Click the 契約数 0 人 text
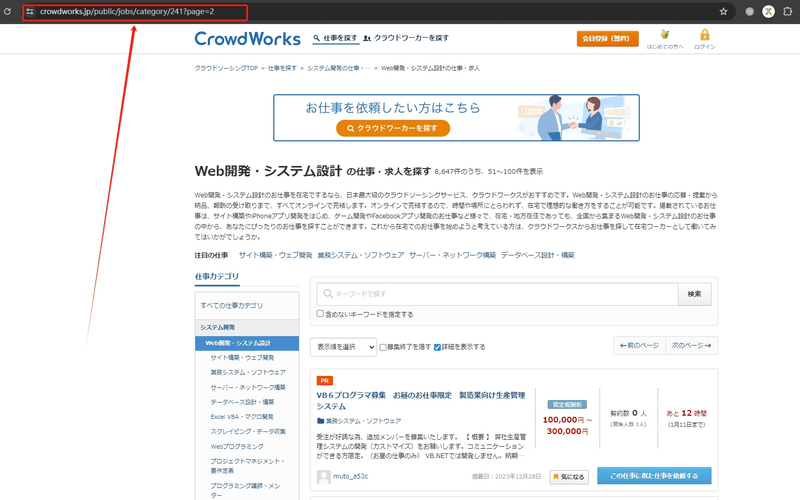This screenshot has width=800, height=500. [x=629, y=413]
